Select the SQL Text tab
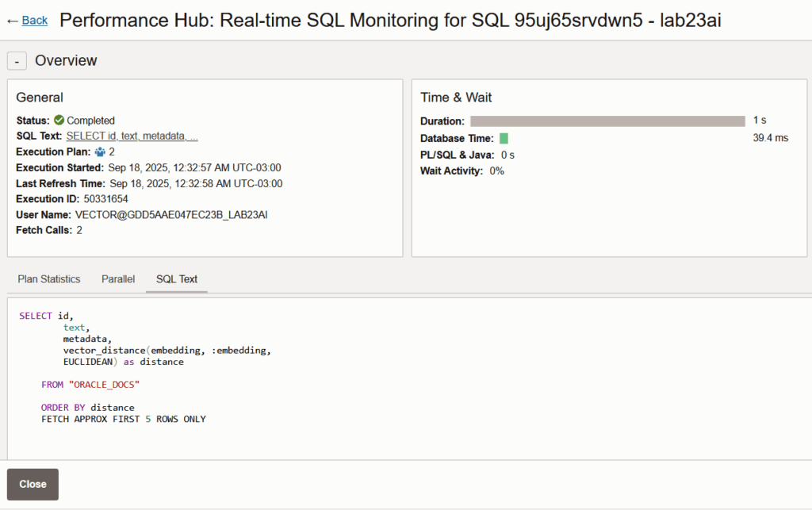This screenshot has height=510, width=812. pos(177,279)
